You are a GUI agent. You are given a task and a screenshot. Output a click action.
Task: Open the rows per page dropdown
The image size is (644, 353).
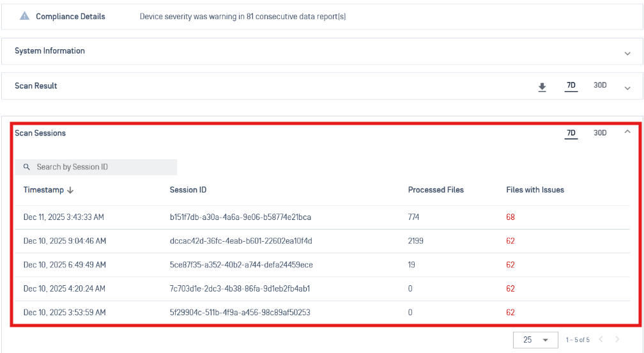pos(533,340)
